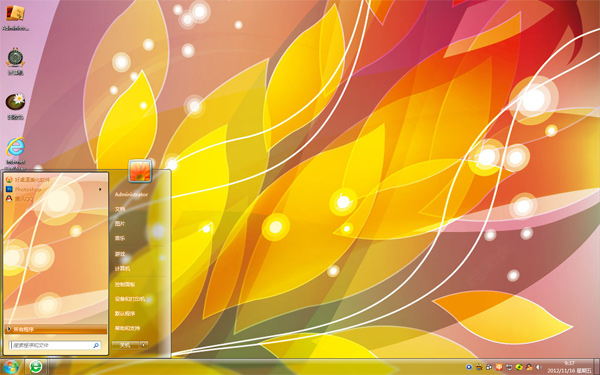Launch 腾讯QQ from the Start menu
Viewport: 600px width, 375px height.
pos(21,199)
